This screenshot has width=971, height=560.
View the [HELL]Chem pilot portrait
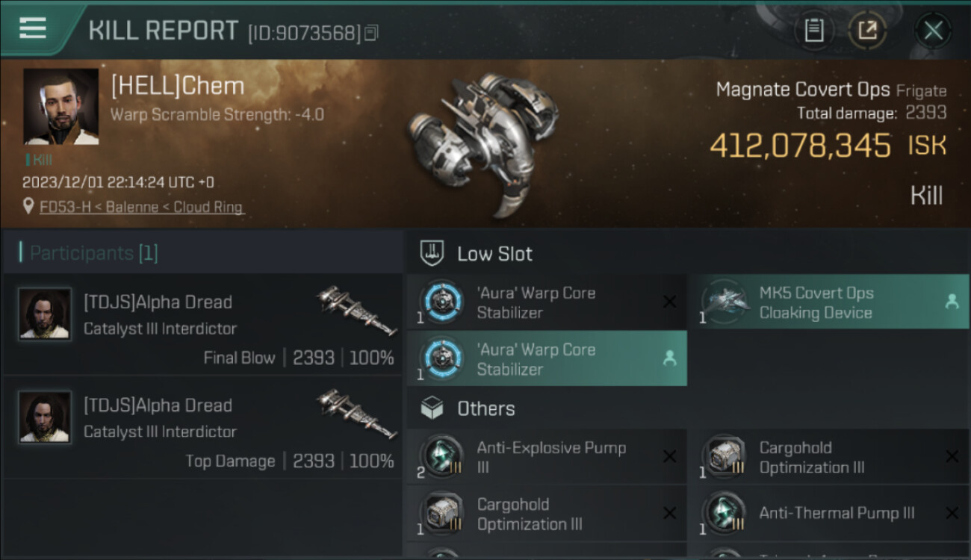(x=61, y=107)
